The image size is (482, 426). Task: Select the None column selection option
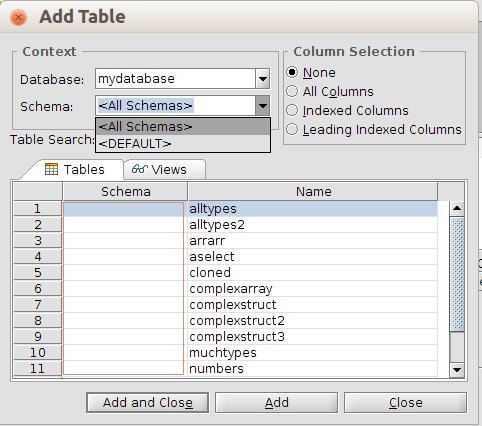pos(292,72)
